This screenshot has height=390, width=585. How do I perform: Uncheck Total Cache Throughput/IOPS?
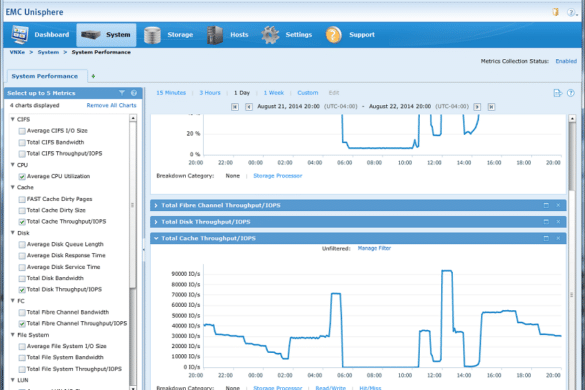pos(22,222)
